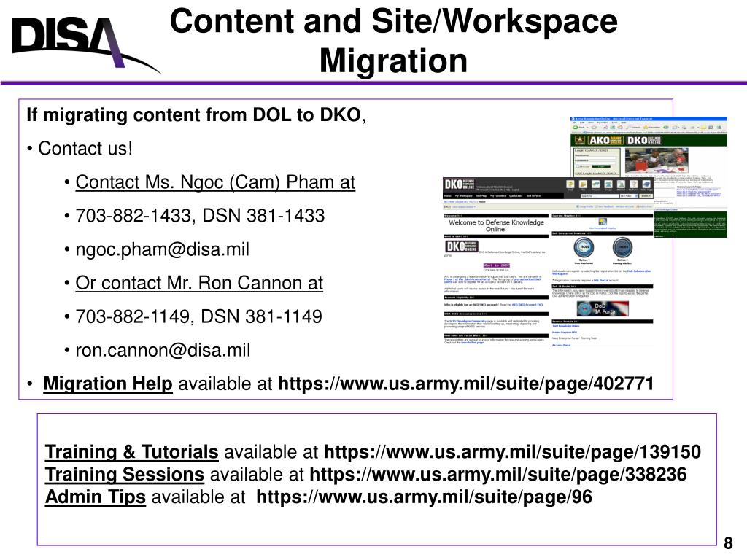Click the green Login button in AKO page
The height and width of the screenshot is (560, 747).
[601, 166]
